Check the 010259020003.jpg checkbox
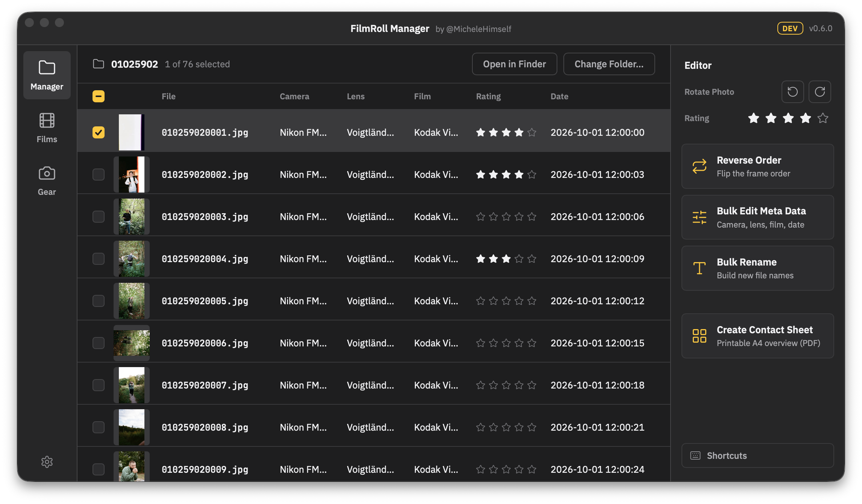The height and width of the screenshot is (504, 862). 99,217
